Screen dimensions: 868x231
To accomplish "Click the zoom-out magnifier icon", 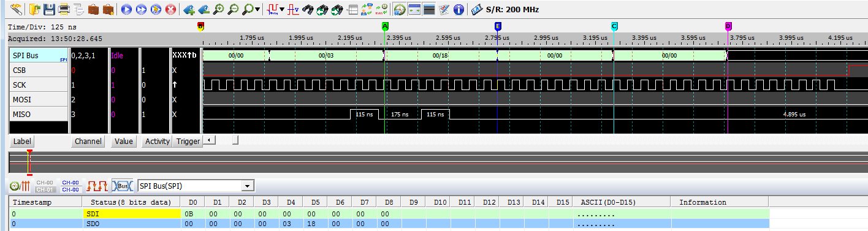I will click(234, 9).
